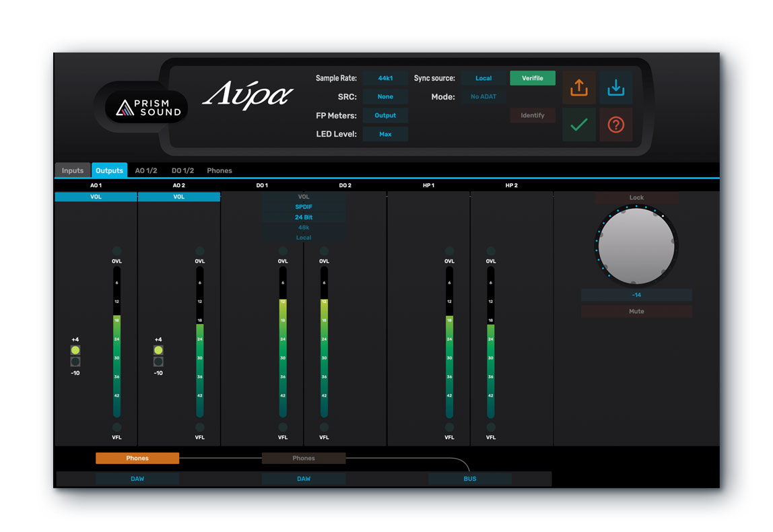The width and height of the screenshot is (773, 532).
Task: Select BUS source under HP channels
Action: [x=470, y=479]
